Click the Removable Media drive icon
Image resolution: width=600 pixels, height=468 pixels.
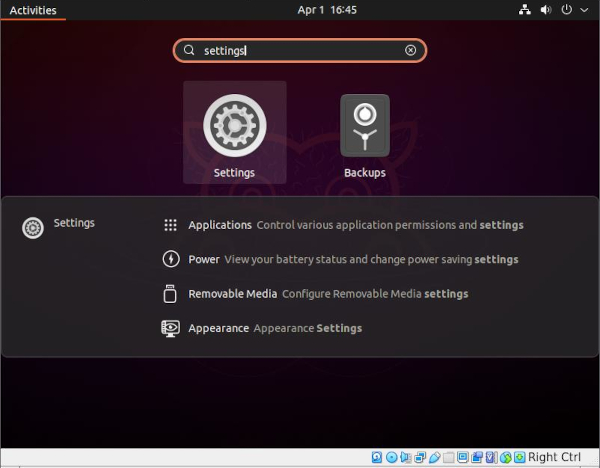pyautogui.click(x=170, y=294)
